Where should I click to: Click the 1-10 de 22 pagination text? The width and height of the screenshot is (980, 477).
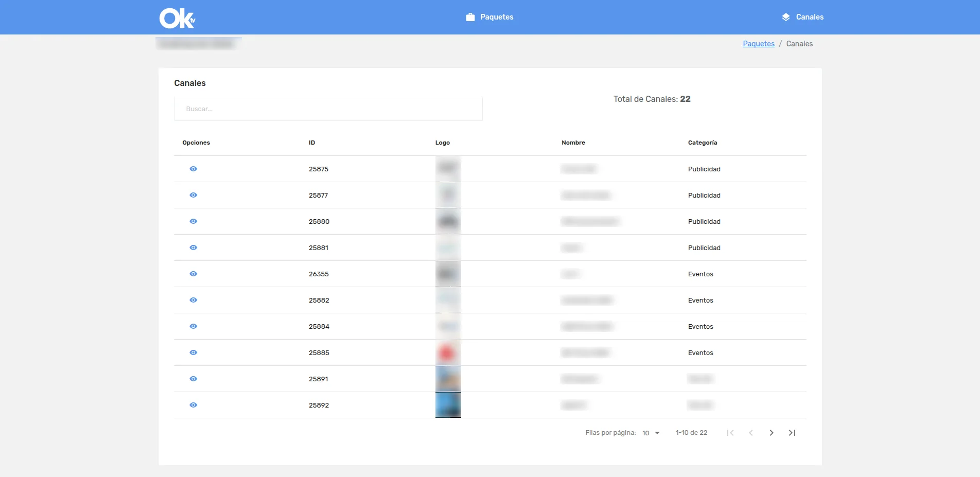[x=691, y=433]
